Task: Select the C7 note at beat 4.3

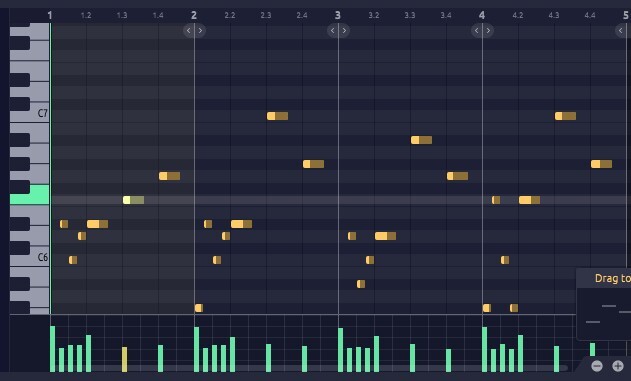Action: [x=565, y=116]
